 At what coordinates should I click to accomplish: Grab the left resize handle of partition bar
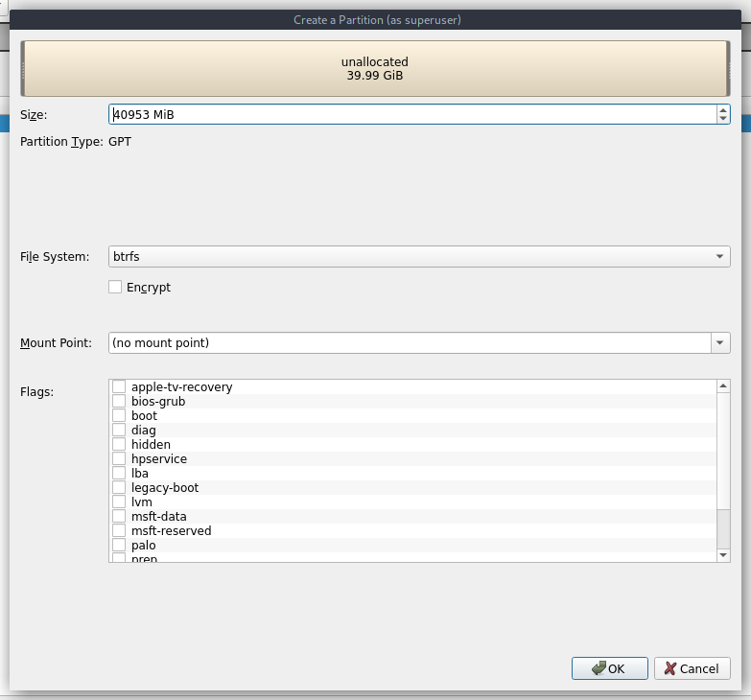click(23, 69)
